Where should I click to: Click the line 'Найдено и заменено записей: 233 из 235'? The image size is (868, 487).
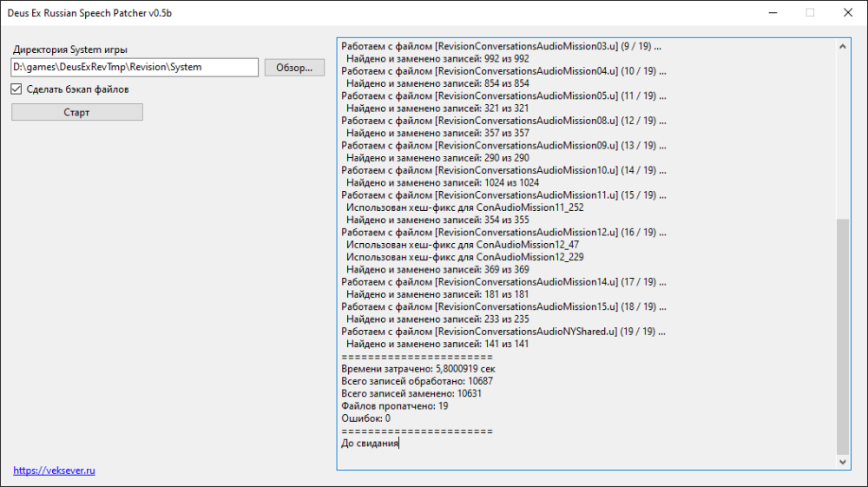coord(437,319)
